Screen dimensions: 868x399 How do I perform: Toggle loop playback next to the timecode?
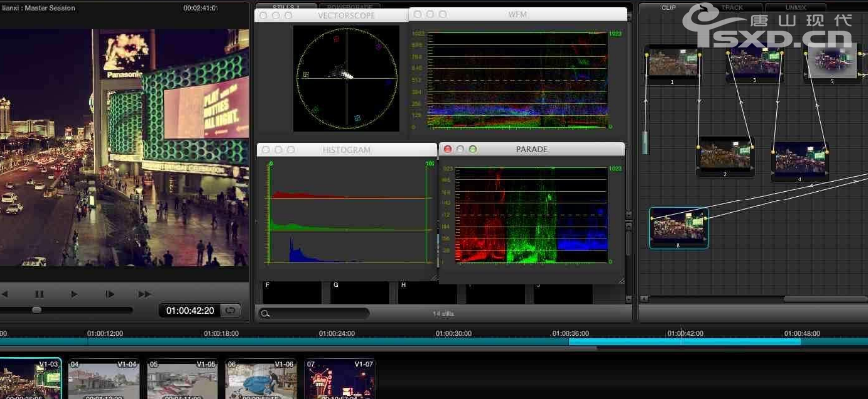(230, 311)
